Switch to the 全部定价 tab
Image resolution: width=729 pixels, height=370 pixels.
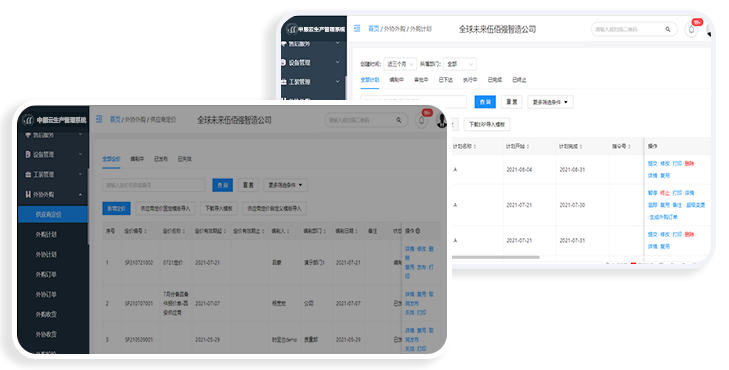pyautogui.click(x=111, y=159)
